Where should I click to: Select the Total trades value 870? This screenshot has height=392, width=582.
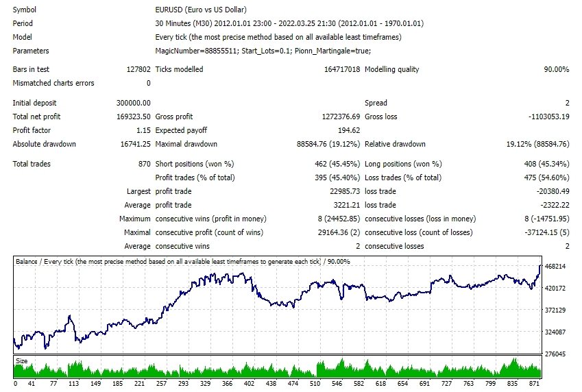click(x=145, y=164)
